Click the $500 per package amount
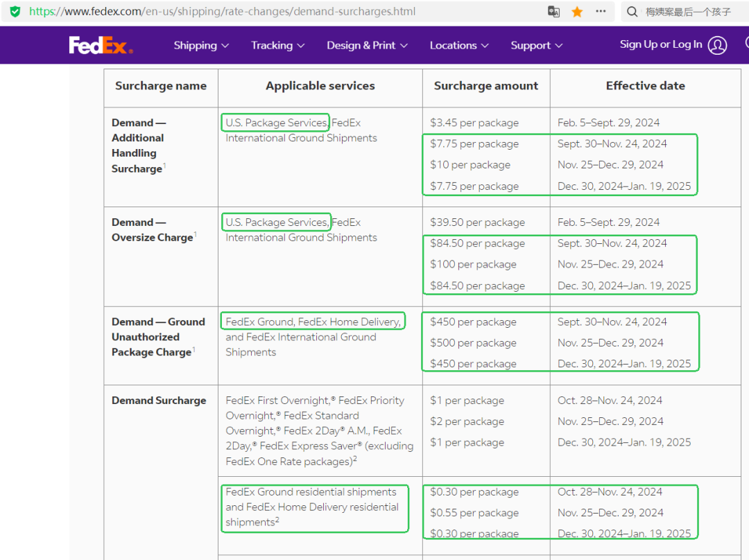The width and height of the screenshot is (749, 560). click(x=473, y=343)
